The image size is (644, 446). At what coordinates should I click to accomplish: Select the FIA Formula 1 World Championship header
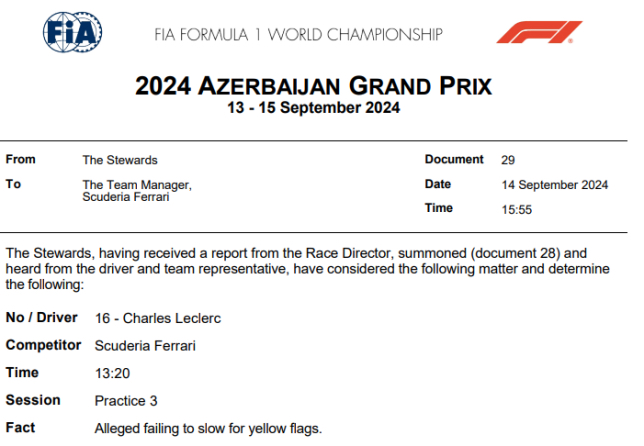pos(299,34)
